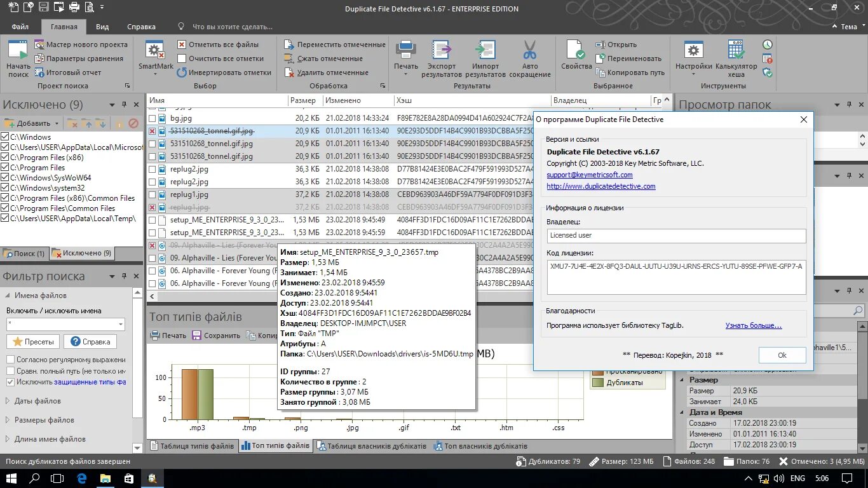Expand the Даты файлов section
The image size is (868, 488).
tap(8, 401)
